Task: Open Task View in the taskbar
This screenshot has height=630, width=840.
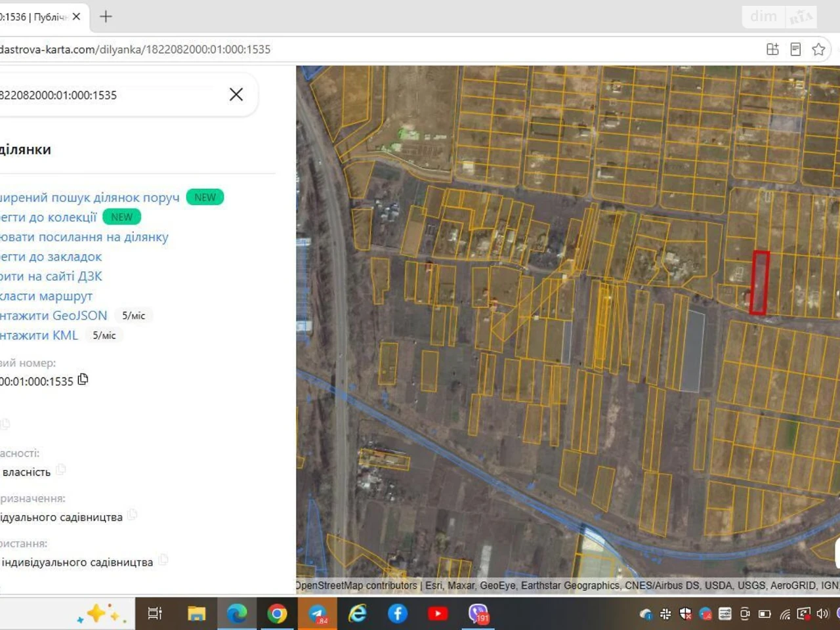Action: [155, 614]
